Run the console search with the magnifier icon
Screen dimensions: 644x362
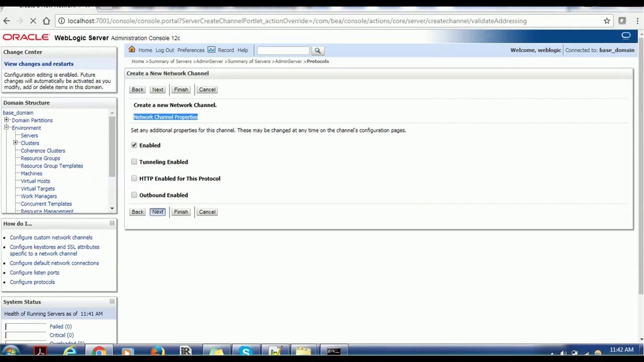tap(317, 50)
